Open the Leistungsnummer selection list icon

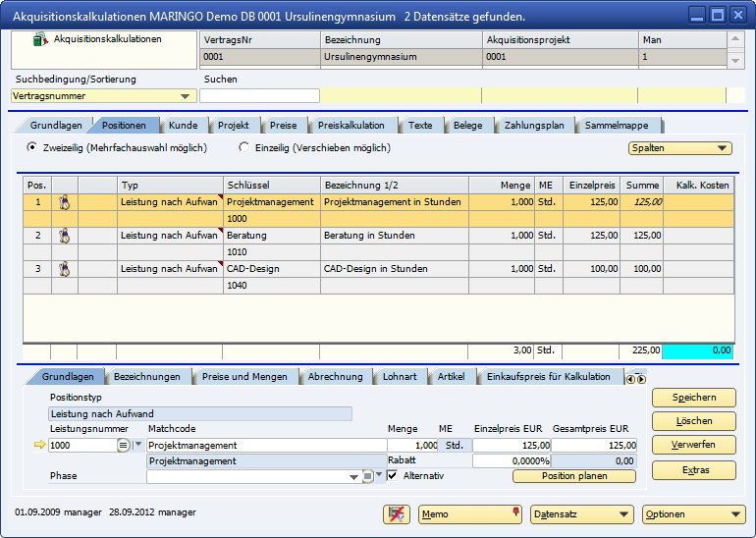coord(124,445)
